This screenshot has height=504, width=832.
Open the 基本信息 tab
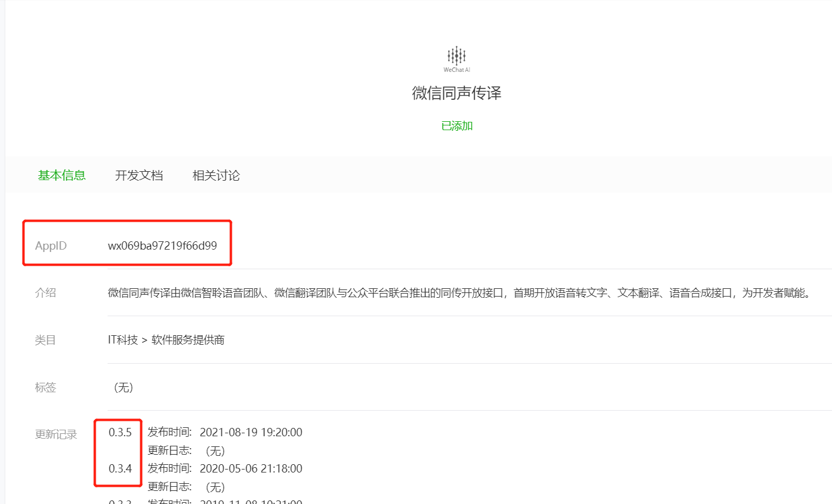coord(62,175)
